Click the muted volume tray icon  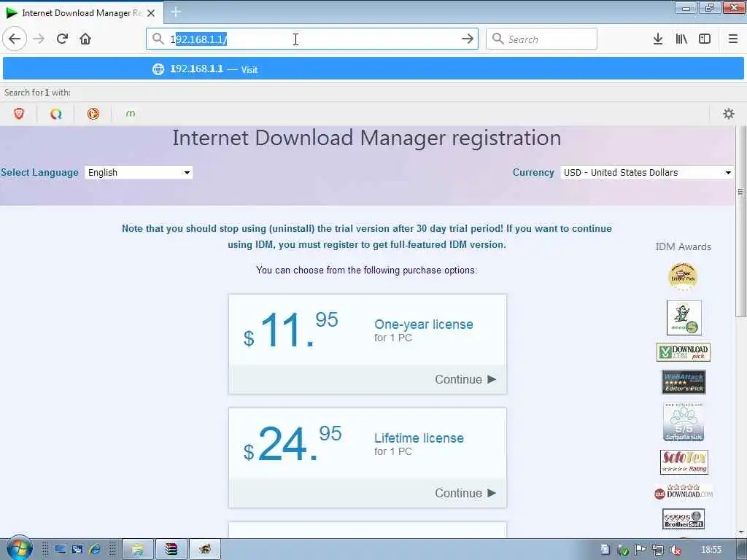[675, 550]
